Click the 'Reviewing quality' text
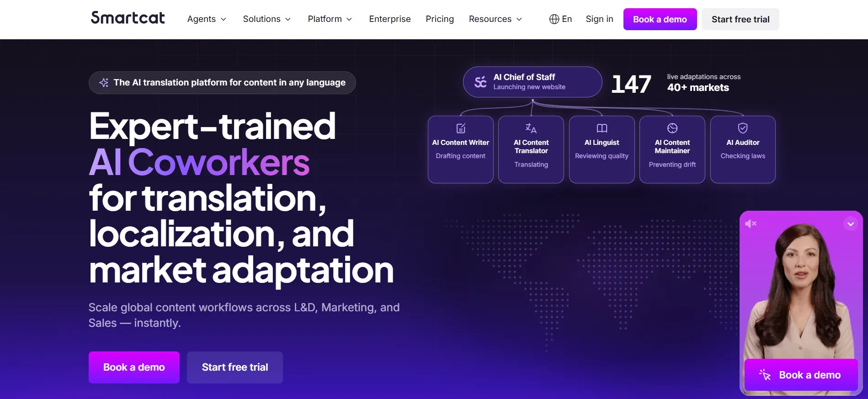The height and width of the screenshot is (399, 868). pyautogui.click(x=602, y=156)
